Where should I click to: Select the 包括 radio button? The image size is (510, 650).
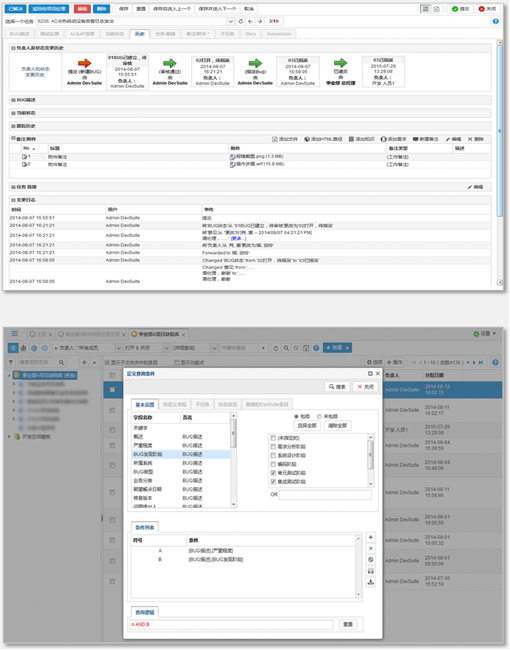point(296,416)
